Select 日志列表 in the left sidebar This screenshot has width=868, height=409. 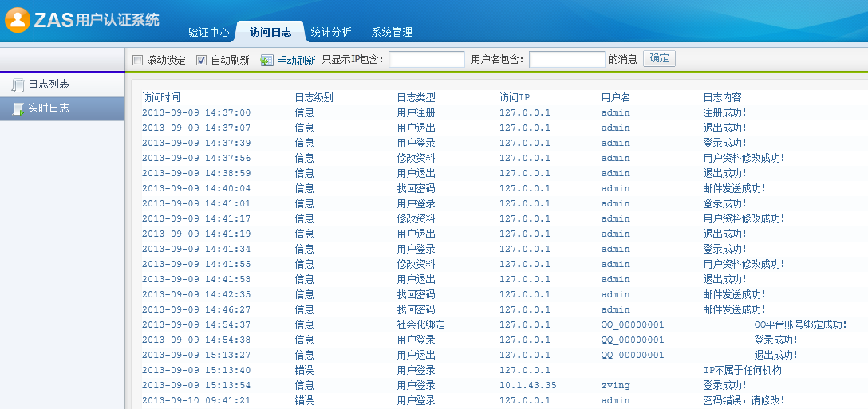(x=49, y=85)
